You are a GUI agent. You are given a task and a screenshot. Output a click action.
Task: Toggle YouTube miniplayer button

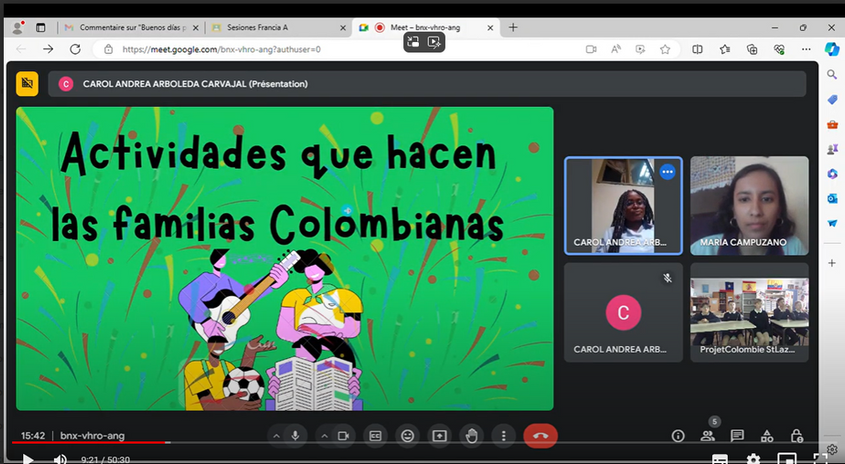point(787,459)
